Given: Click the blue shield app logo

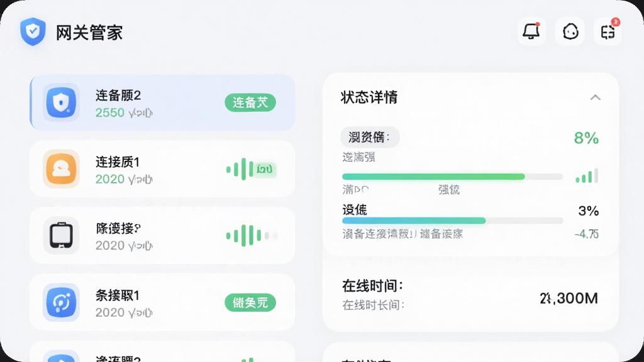Looking at the screenshot, I should click(33, 31).
